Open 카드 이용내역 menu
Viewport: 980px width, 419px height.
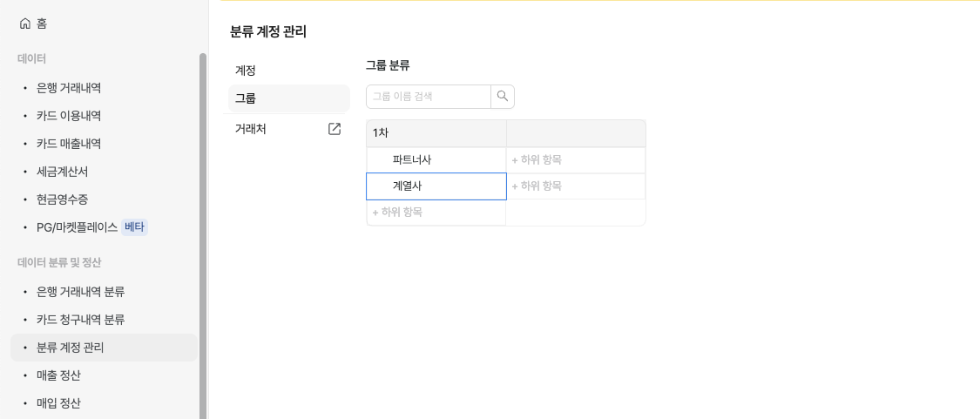(69, 116)
